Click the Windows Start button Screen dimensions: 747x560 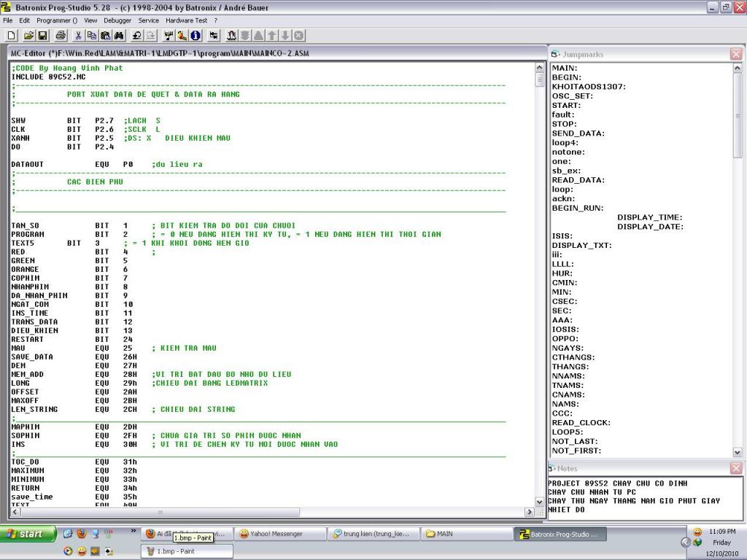[x=28, y=534]
